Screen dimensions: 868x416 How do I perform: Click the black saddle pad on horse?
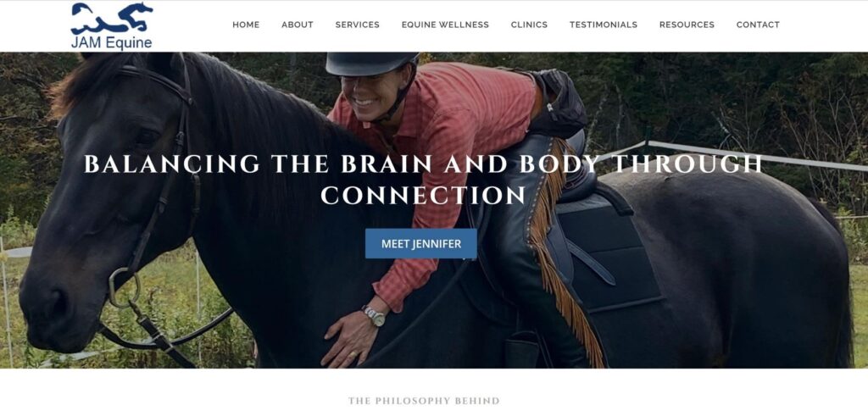click(615, 254)
